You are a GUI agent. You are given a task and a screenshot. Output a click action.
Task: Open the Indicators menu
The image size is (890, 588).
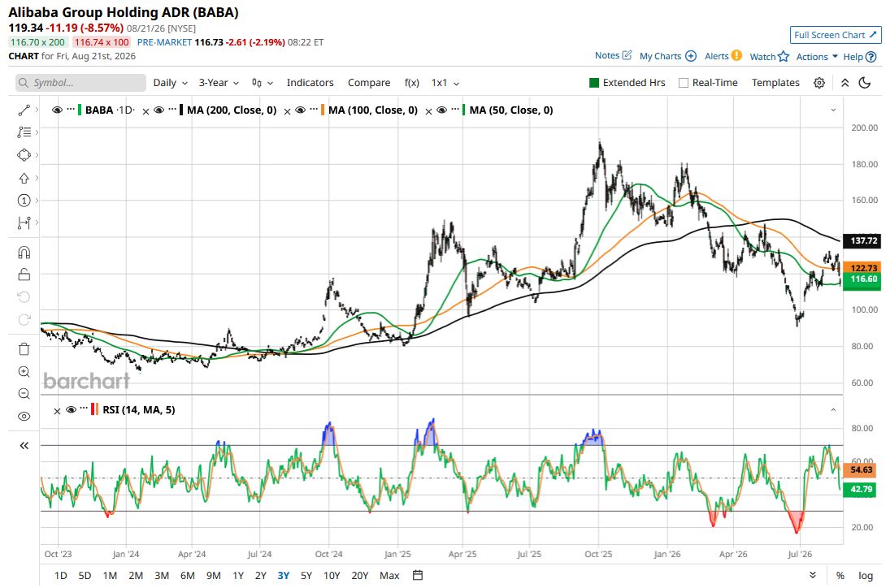310,83
